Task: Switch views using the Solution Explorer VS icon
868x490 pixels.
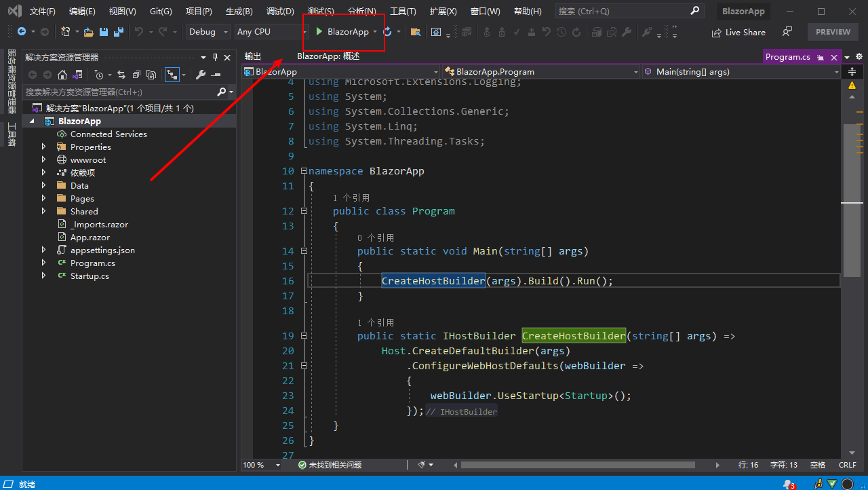Action: coord(77,75)
